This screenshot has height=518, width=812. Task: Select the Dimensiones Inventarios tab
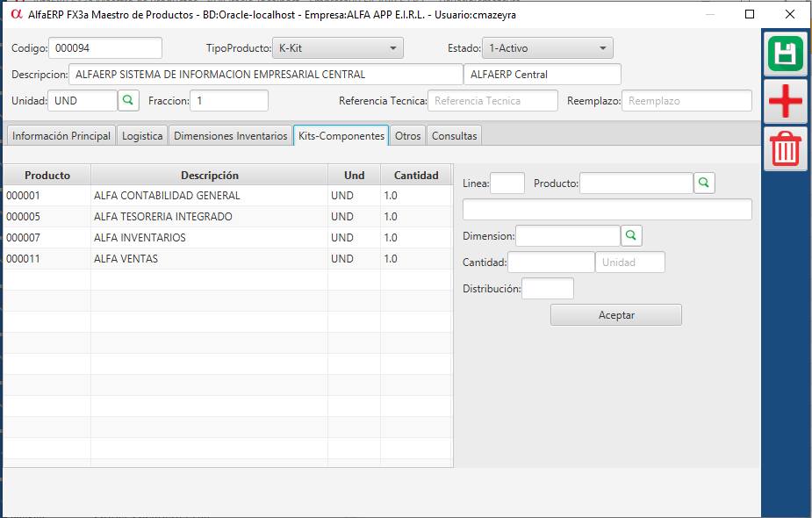tap(230, 136)
